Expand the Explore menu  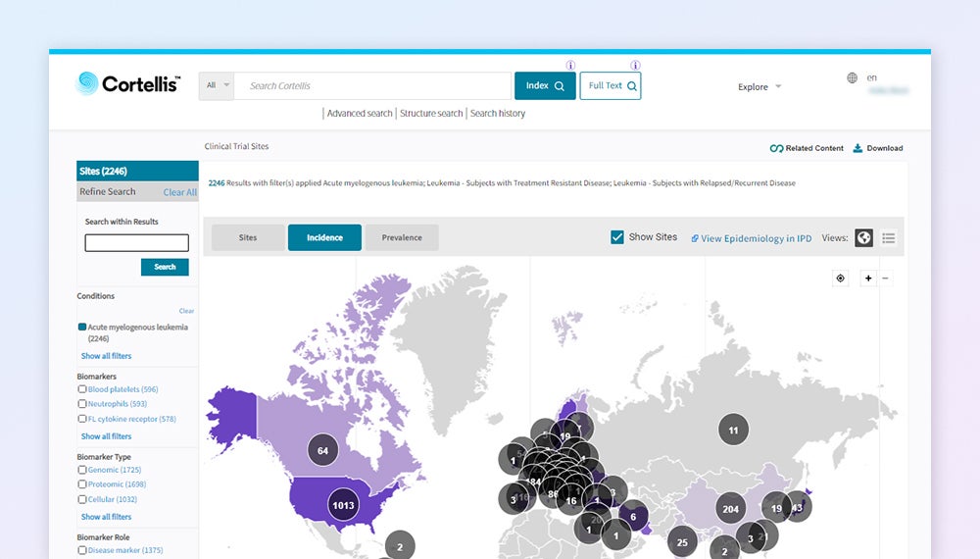(x=759, y=87)
